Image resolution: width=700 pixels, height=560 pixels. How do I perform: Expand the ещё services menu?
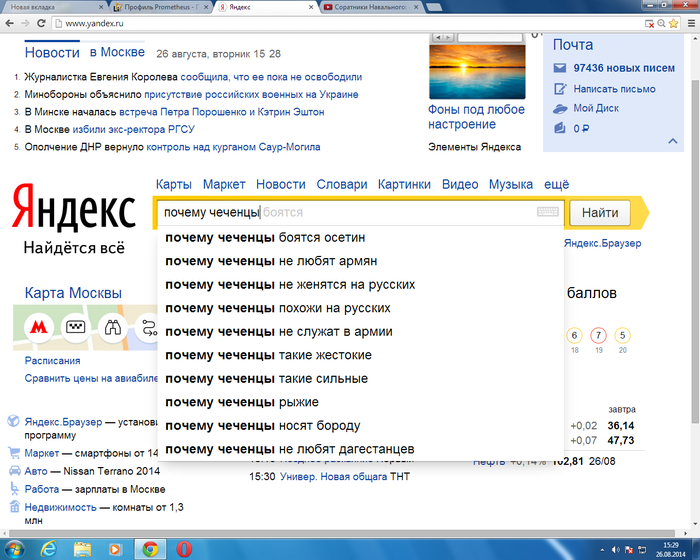tap(556, 184)
